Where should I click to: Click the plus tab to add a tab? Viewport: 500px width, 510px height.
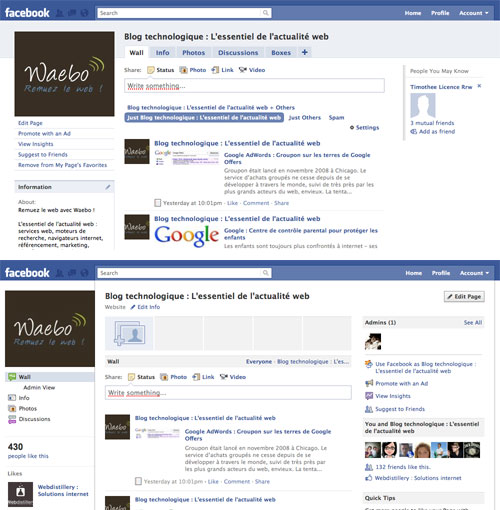304,52
